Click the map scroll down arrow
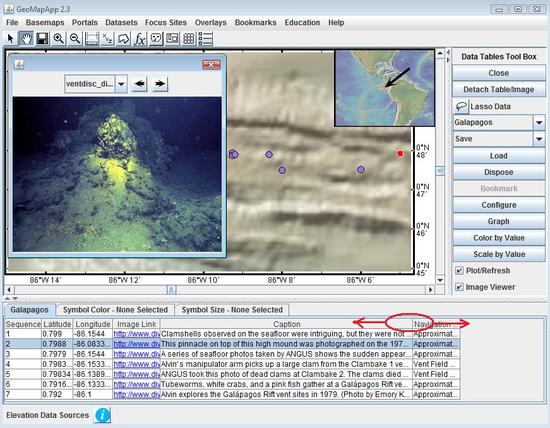The width and height of the screenshot is (550, 428). [440, 280]
